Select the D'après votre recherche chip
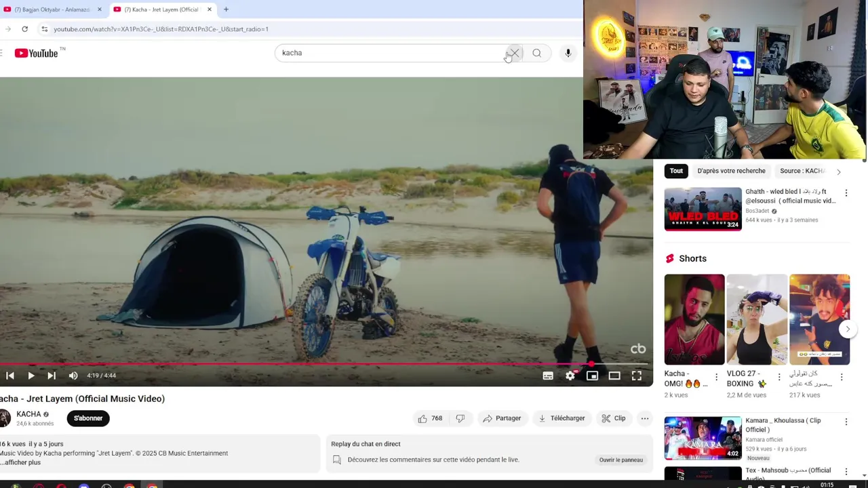The image size is (868, 488). [x=731, y=171]
